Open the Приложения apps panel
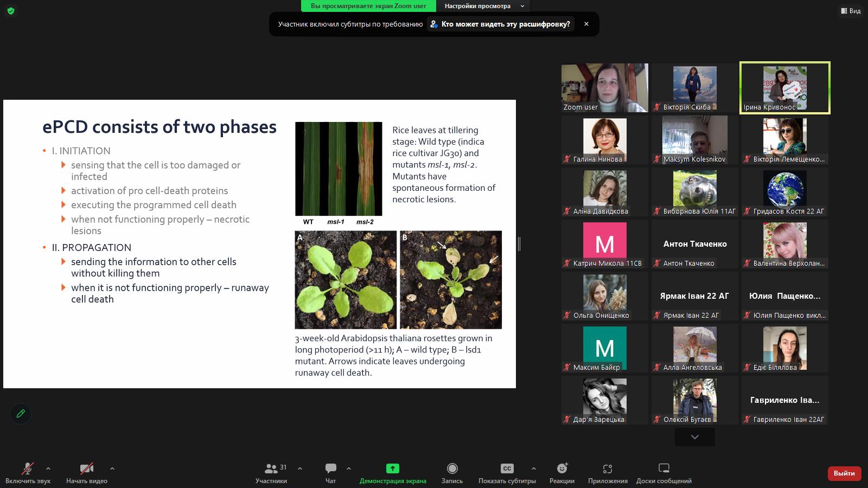Viewport: 868px width, 488px height. 608,473
